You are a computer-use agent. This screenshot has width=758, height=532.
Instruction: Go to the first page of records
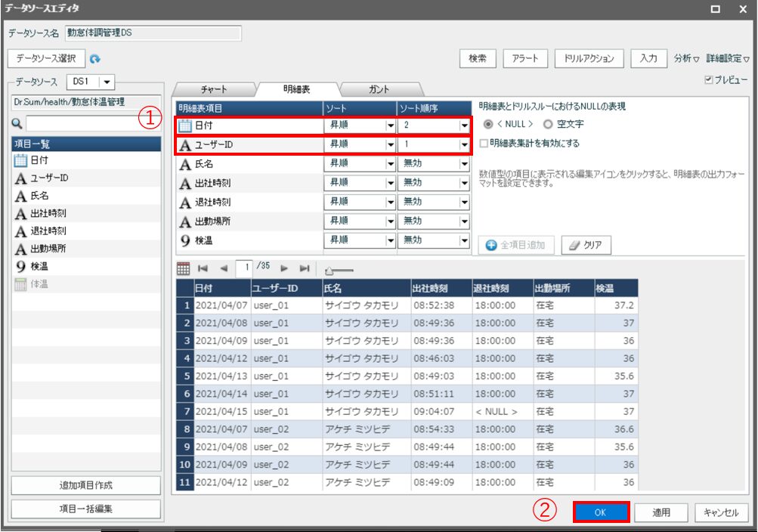point(203,268)
